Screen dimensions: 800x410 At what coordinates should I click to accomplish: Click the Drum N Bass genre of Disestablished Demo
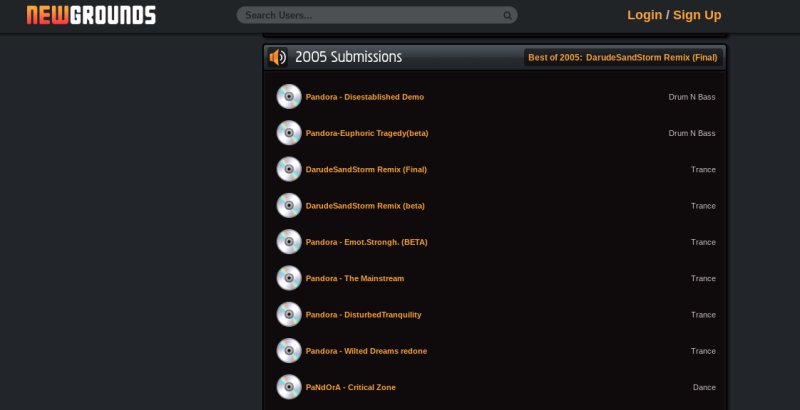coord(692,97)
